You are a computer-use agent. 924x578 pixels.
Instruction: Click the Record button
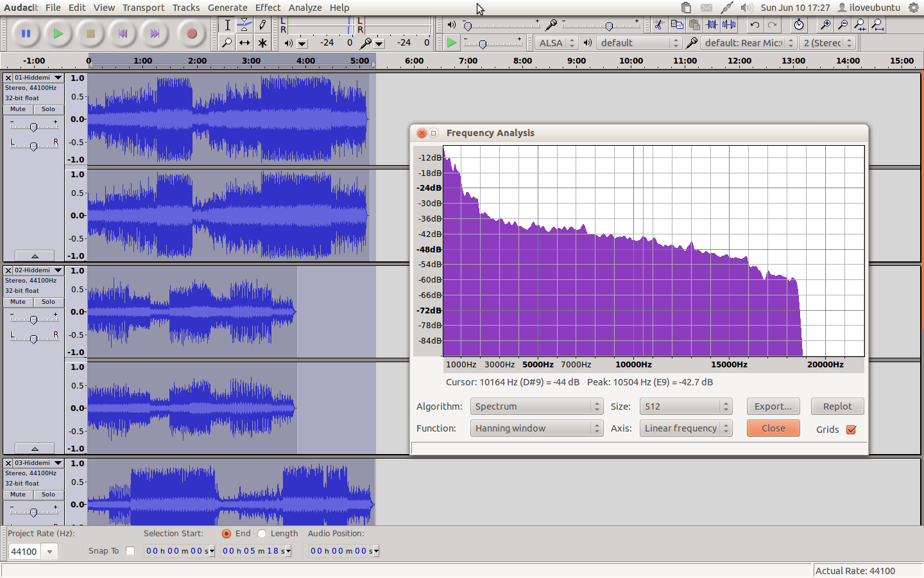pyautogui.click(x=191, y=33)
